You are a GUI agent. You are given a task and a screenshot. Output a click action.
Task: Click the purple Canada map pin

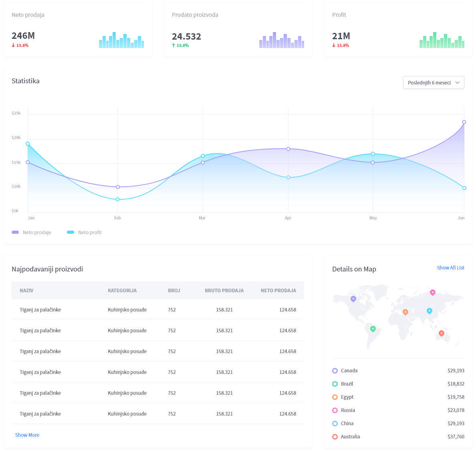click(353, 299)
